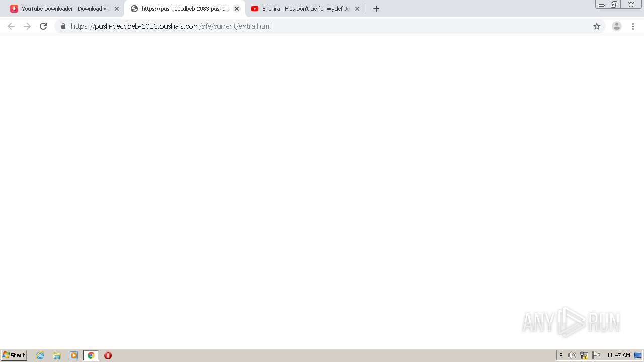Close the Chrome window
This screenshot has height=362, width=644.
click(x=631, y=5)
